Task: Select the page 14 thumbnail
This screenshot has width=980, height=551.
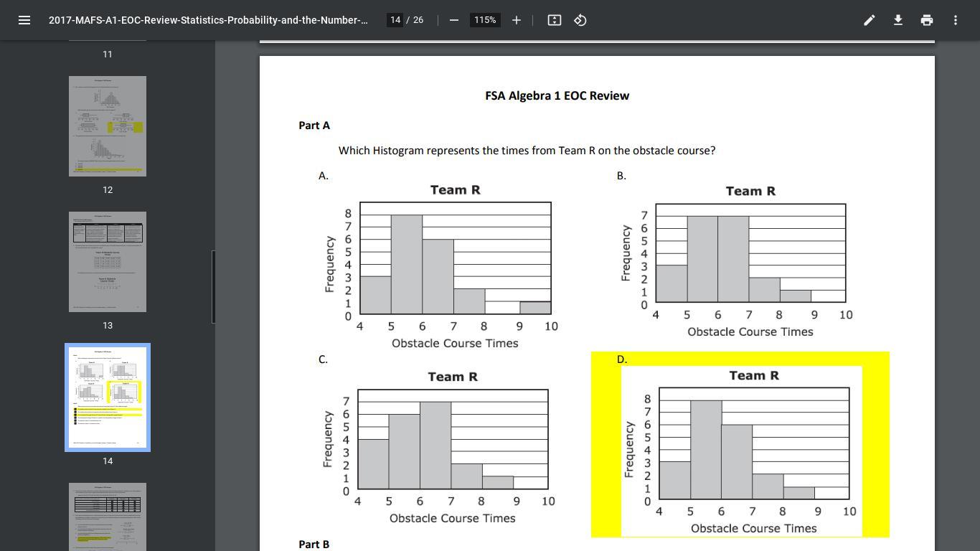Action: click(x=108, y=397)
